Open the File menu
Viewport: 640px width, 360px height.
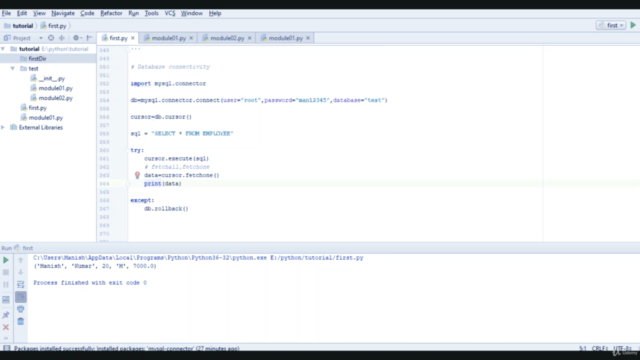[6, 13]
